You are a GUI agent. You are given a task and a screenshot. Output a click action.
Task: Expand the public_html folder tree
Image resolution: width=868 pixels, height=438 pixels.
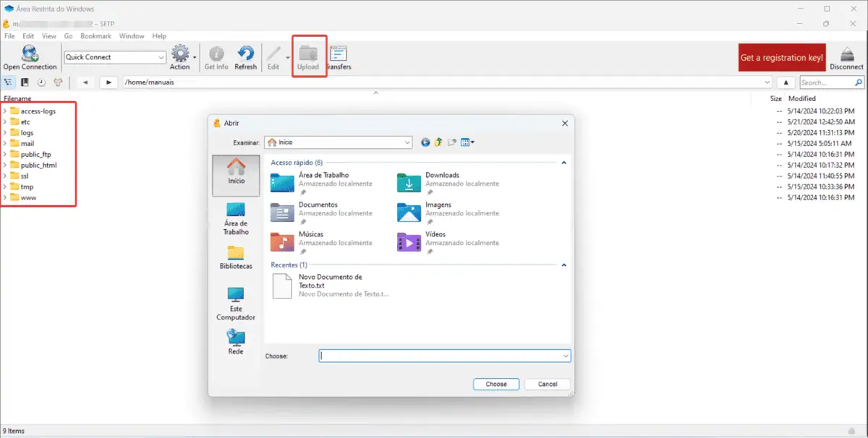[x=5, y=166]
